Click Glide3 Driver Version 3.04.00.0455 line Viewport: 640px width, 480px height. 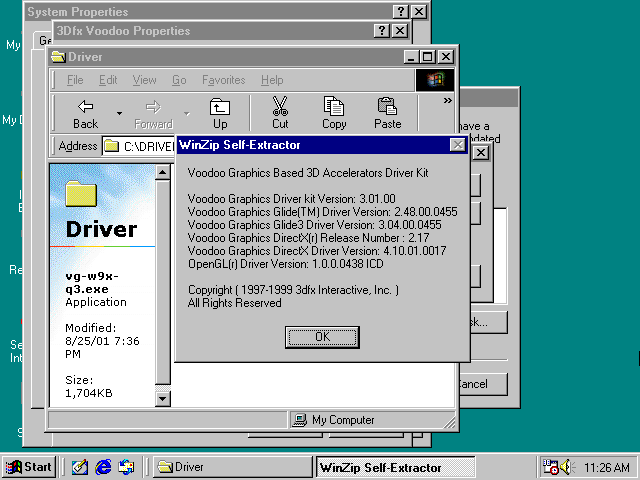tap(314, 225)
